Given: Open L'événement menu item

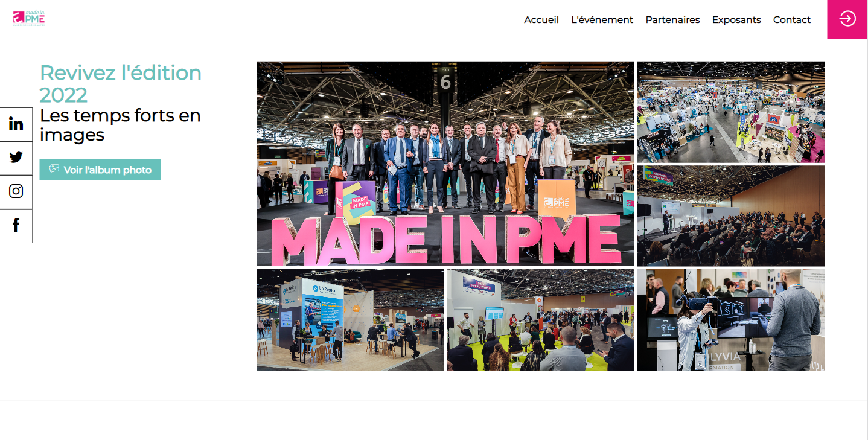Looking at the screenshot, I should tap(602, 20).
